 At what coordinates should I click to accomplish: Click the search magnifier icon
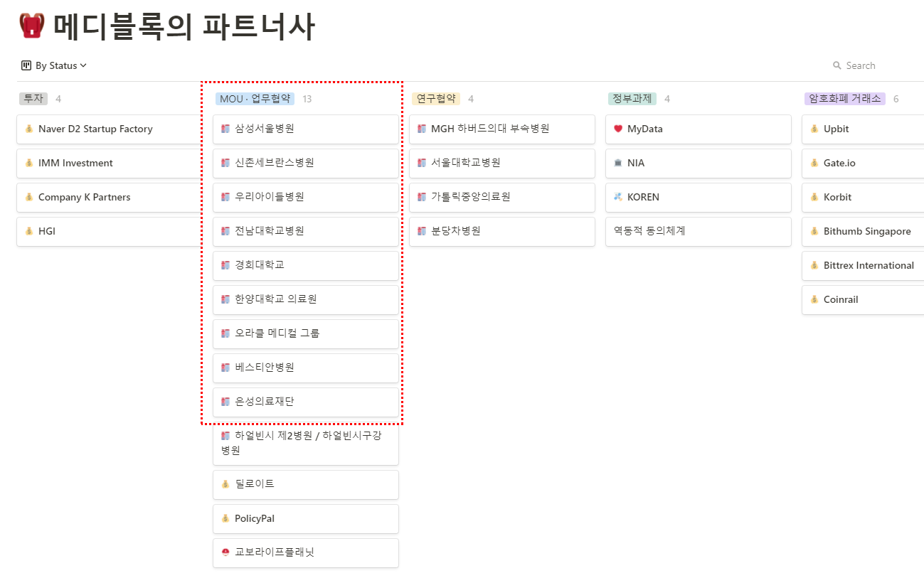click(837, 65)
